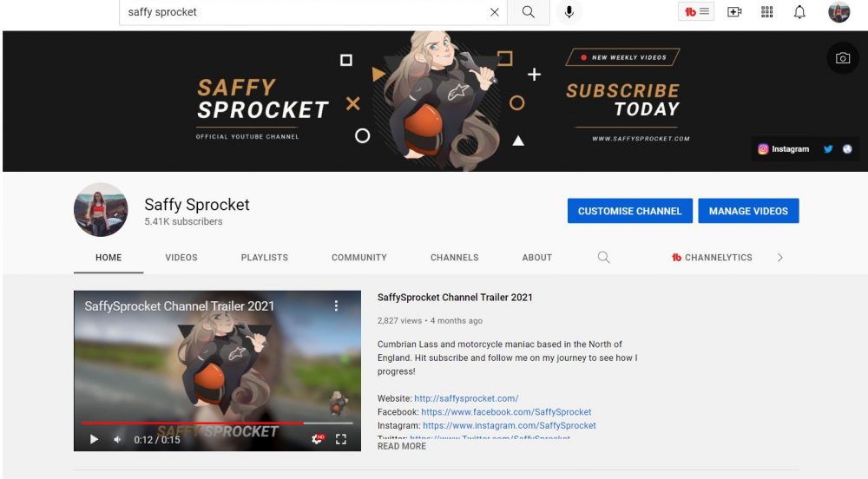The image size is (868, 479).
Task: Open the Community tab
Action: click(x=359, y=257)
